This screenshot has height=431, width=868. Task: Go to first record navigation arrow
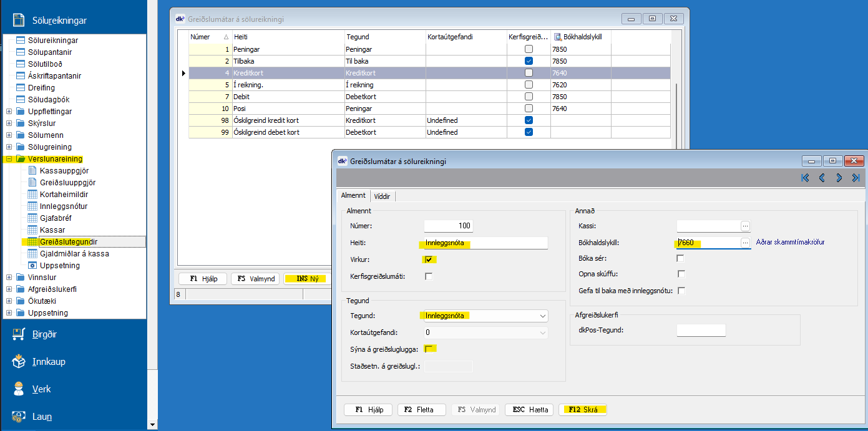[x=805, y=178]
